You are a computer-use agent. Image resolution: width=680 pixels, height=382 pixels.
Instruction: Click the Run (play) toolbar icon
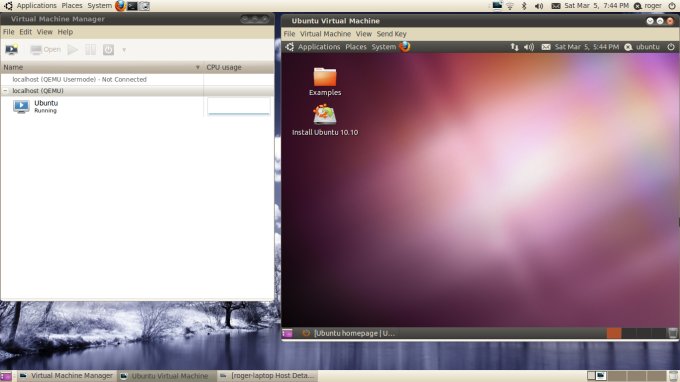73,50
